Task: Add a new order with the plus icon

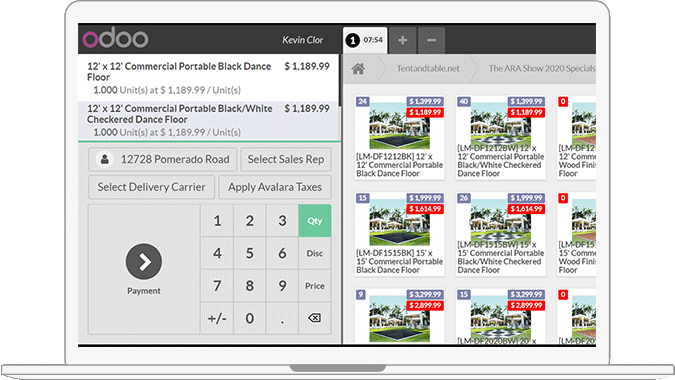Action: click(x=403, y=40)
